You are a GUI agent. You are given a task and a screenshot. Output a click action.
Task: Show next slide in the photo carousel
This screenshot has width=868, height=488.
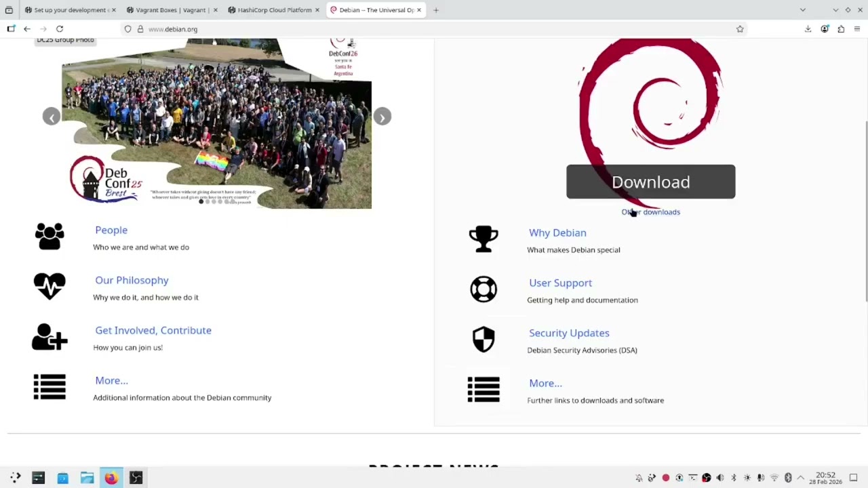[382, 117]
